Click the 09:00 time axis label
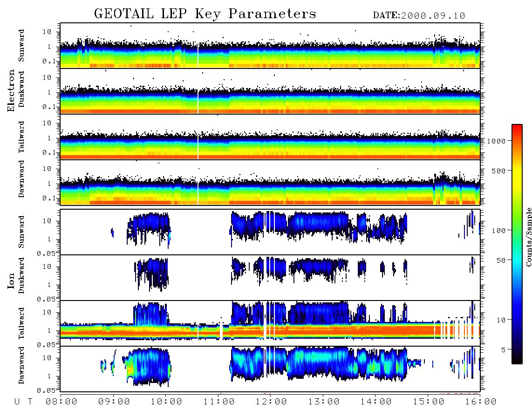The width and height of the screenshot is (532, 410). tap(114, 402)
